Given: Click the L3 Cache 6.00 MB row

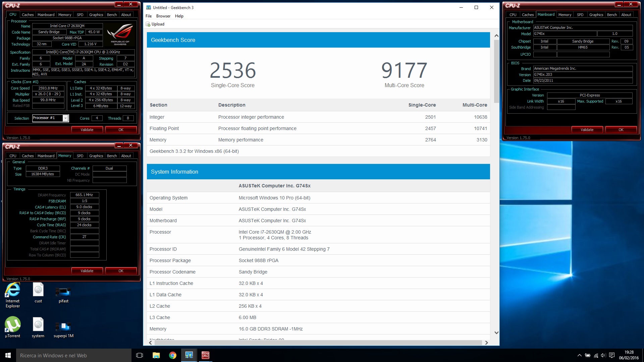Looking at the screenshot, I should click(x=318, y=317).
